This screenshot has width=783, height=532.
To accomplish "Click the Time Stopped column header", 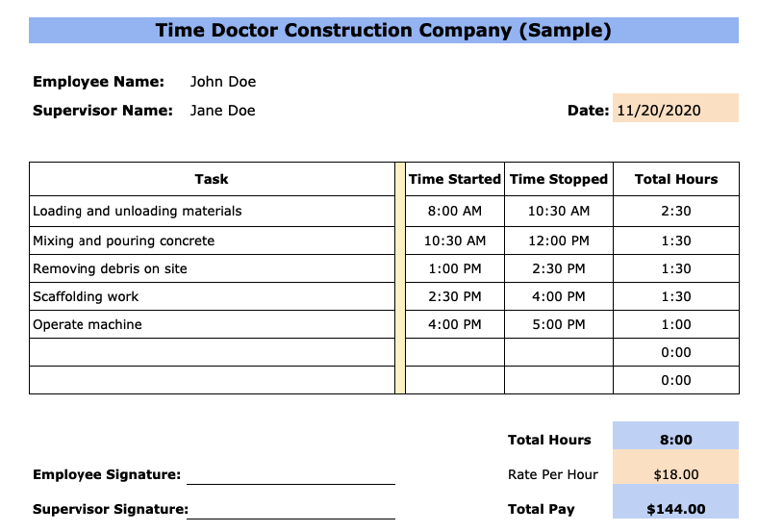I will pyautogui.click(x=558, y=179).
